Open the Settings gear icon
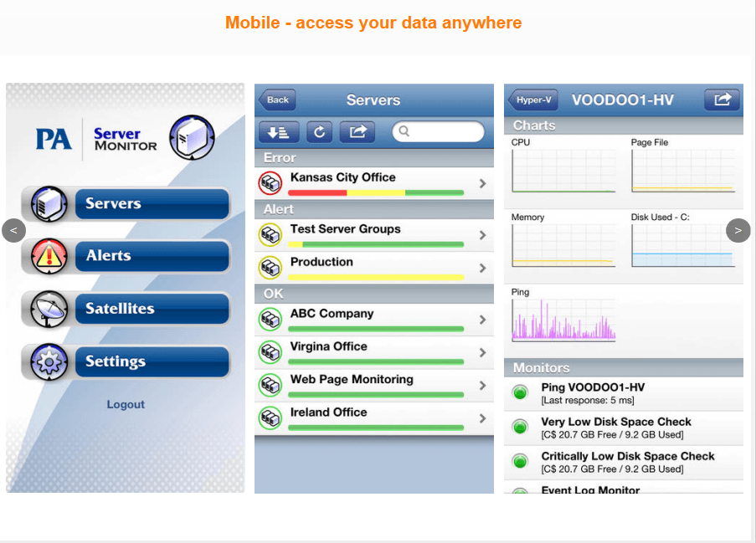756x543 pixels. [49, 361]
